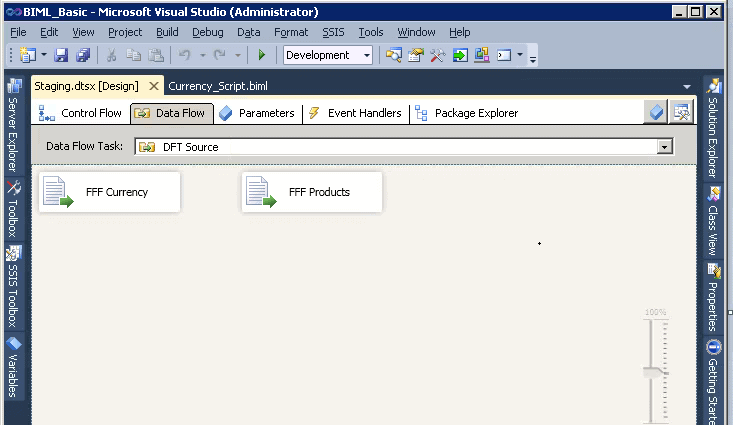Viewport: 733px width, 425px height.
Task: Click the Undo arrow icon
Action: tap(185, 55)
